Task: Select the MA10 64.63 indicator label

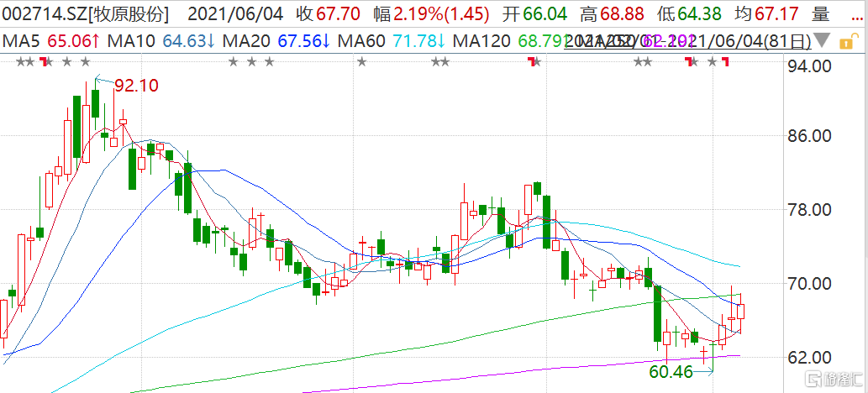Action: pos(162,41)
